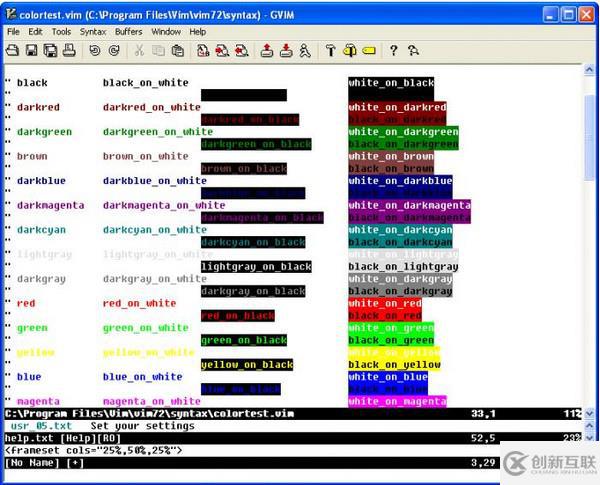Click the frameset cols line of text
600x485 pixels.
[x=93, y=450]
